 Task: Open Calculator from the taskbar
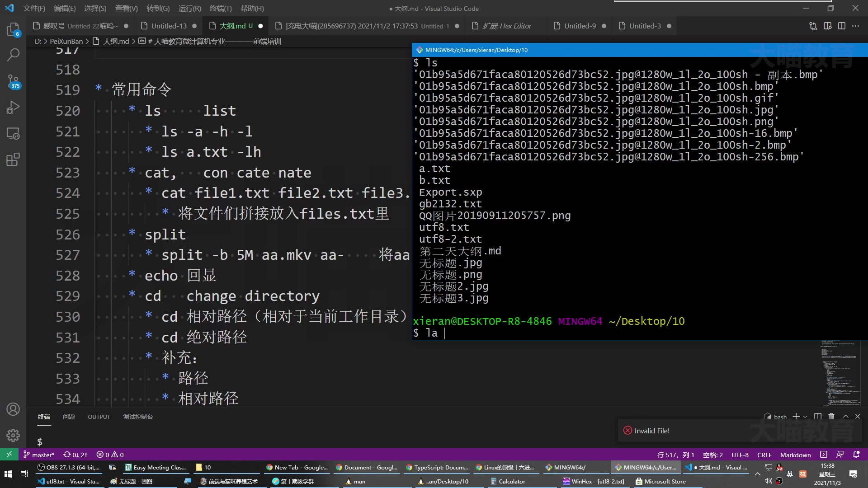(x=508, y=481)
